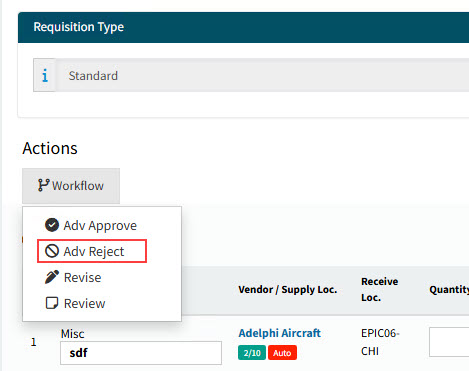Click the Quantity input box

(x=449, y=342)
